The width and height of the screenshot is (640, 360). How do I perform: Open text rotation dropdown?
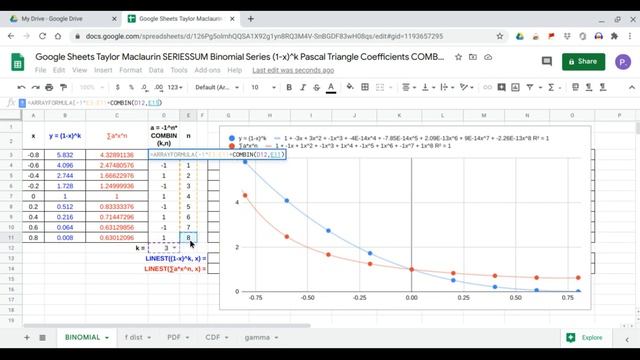tap(466, 87)
